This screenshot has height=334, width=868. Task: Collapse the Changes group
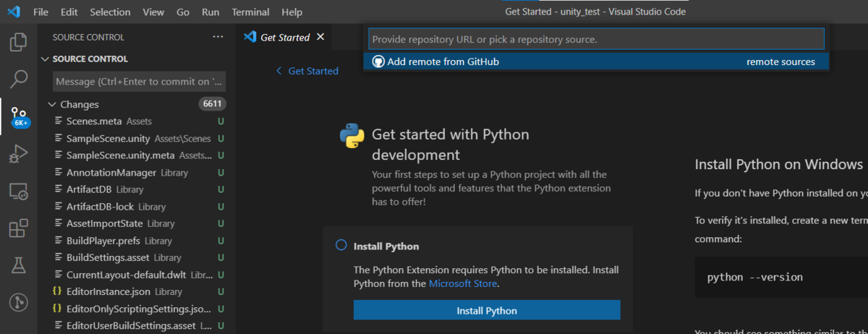tap(51, 104)
